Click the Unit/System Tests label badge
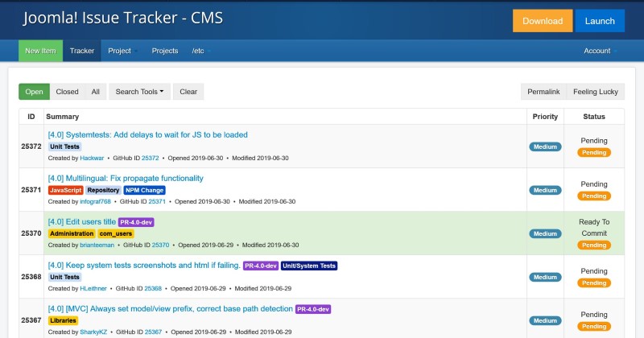Screen dimensions: 644x338 pos(309,266)
